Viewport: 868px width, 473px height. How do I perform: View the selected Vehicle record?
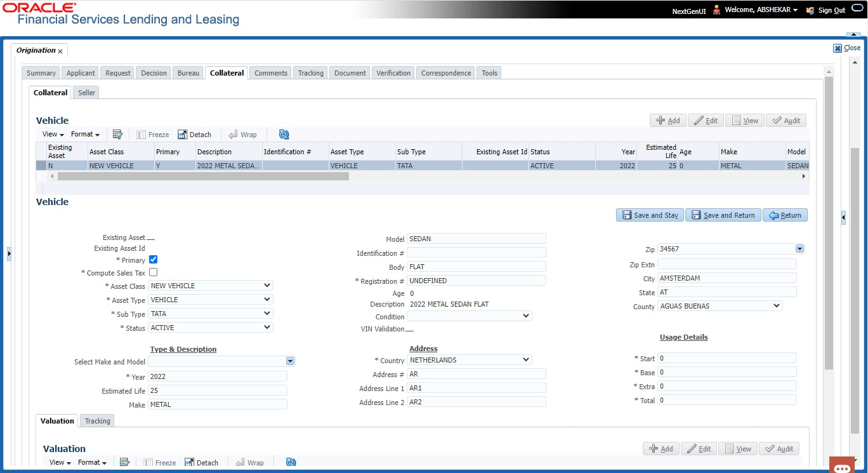(x=744, y=121)
